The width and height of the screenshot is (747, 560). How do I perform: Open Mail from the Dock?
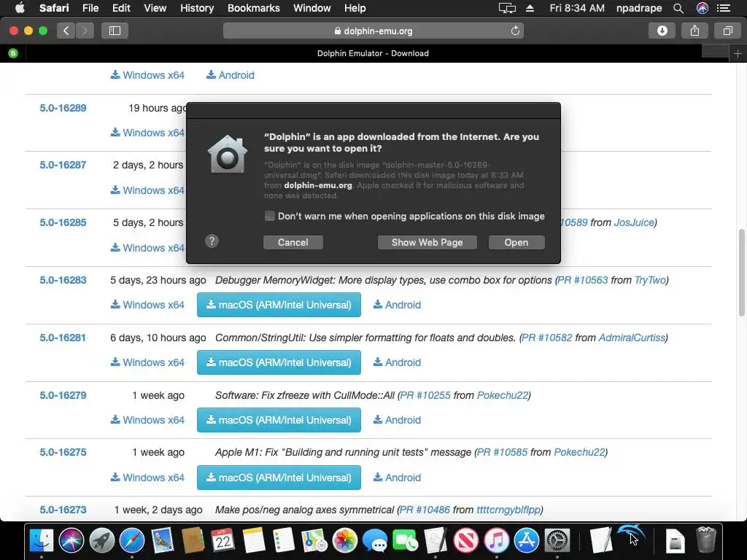click(163, 540)
